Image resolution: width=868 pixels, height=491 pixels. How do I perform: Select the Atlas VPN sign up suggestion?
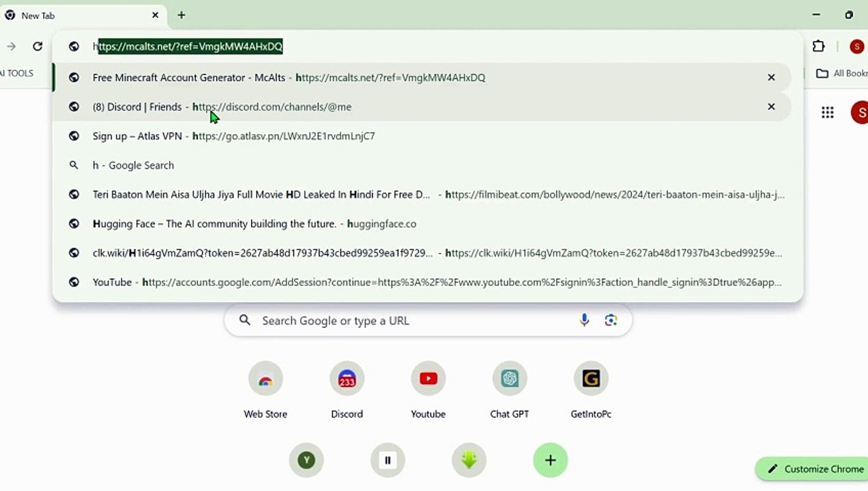point(422,136)
